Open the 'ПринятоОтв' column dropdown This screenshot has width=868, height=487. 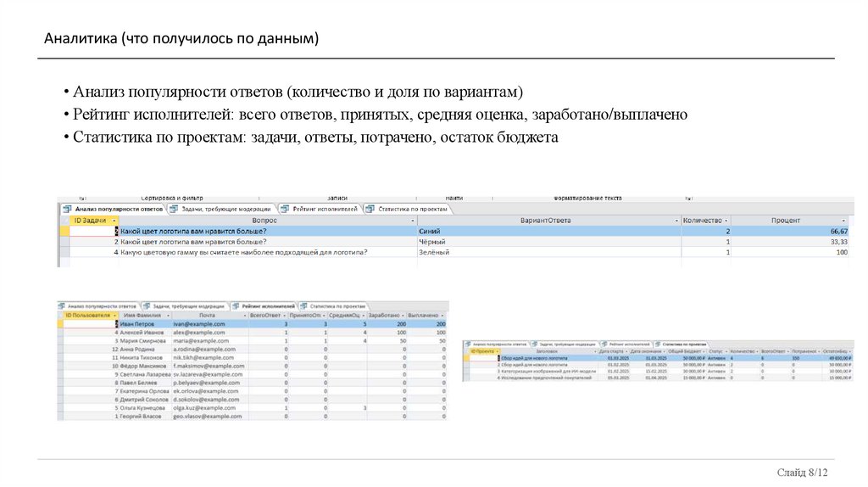[x=325, y=316]
